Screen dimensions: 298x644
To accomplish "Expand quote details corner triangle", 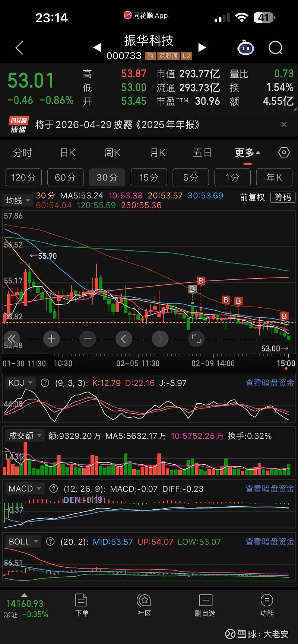I will click(x=295, y=109).
